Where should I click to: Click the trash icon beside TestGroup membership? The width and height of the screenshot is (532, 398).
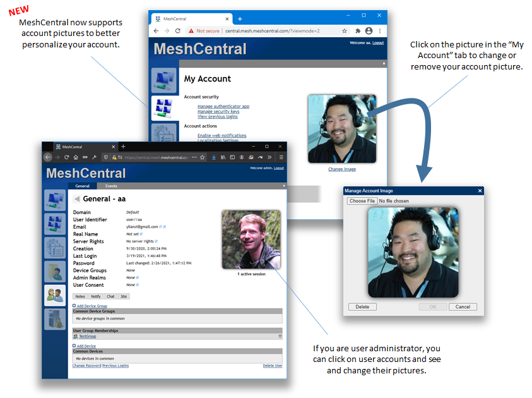coord(280,337)
